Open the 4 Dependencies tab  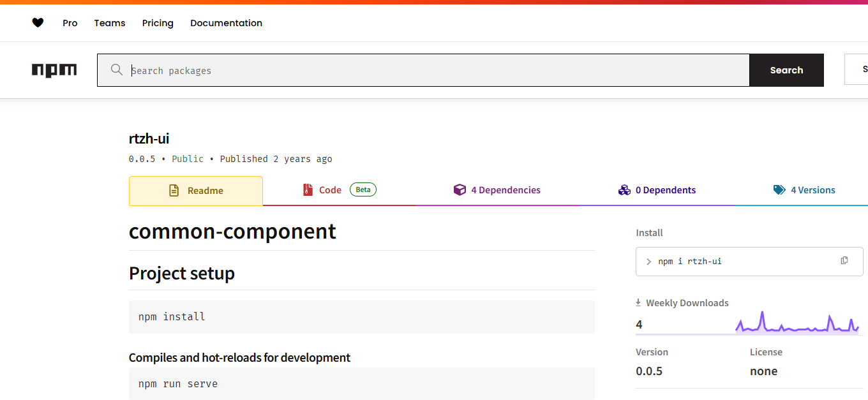tap(497, 190)
